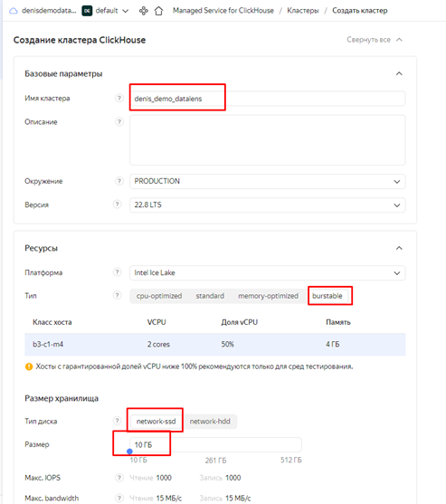Screen dimensions: 446x504
Task: Click the Доля vCPU column header
Action: click(x=240, y=322)
